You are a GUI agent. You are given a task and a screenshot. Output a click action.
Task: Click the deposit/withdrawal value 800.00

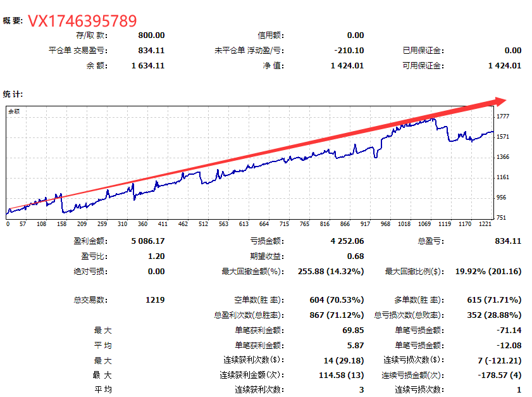[151, 35]
